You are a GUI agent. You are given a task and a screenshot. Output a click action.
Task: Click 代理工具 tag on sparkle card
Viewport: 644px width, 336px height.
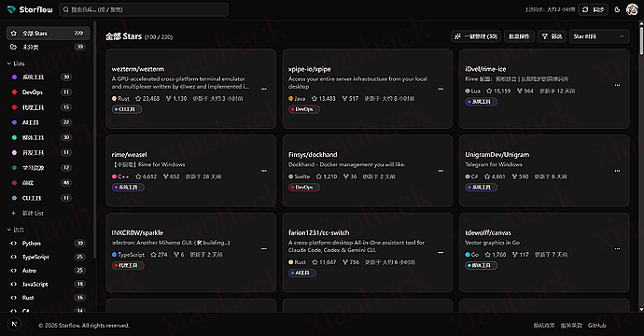[128, 265]
